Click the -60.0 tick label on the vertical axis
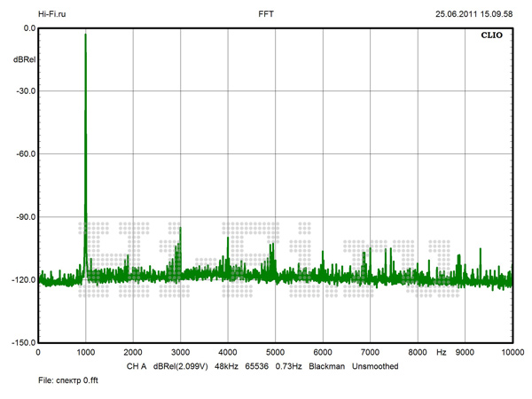Image resolution: width=532 pixels, height=399 pixels. point(24,154)
